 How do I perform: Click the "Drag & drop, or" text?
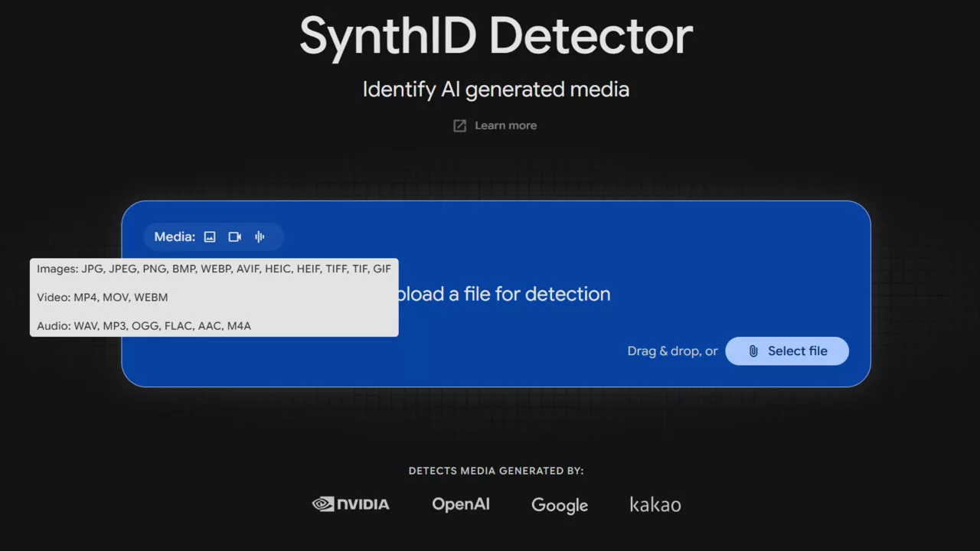click(673, 351)
